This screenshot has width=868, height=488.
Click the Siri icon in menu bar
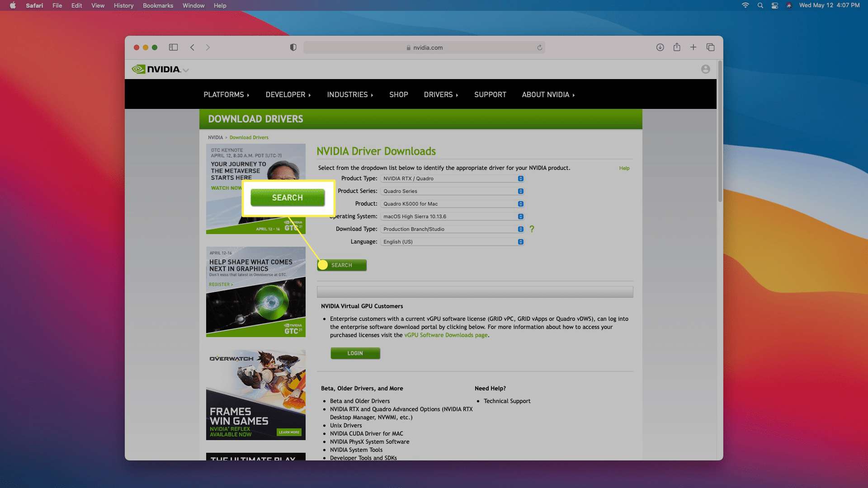click(x=789, y=5)
